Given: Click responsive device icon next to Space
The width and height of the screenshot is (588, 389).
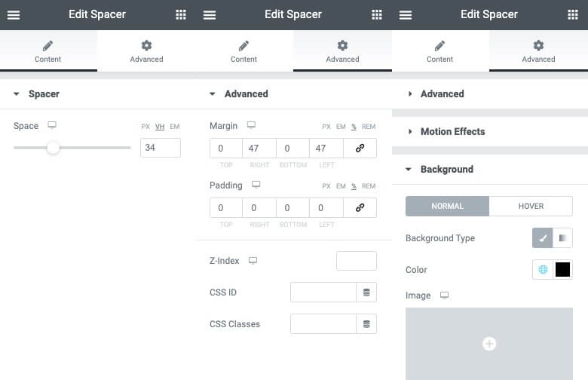Looking at the screenshot, I should coord(52,125).
